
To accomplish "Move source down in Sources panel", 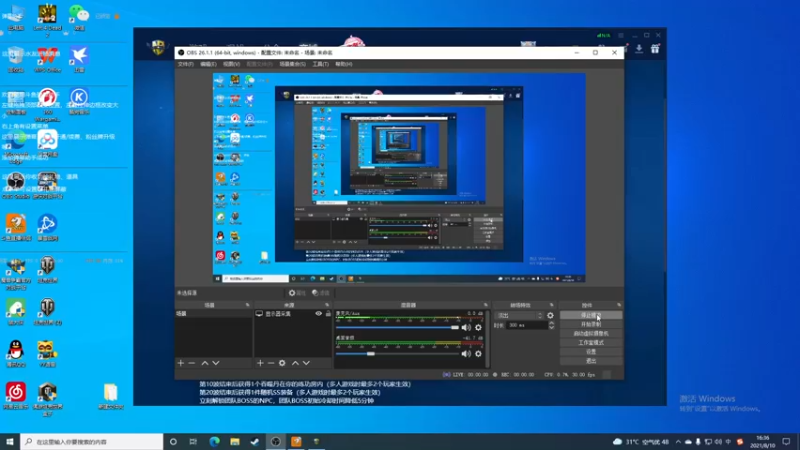I will pos(306,363).
